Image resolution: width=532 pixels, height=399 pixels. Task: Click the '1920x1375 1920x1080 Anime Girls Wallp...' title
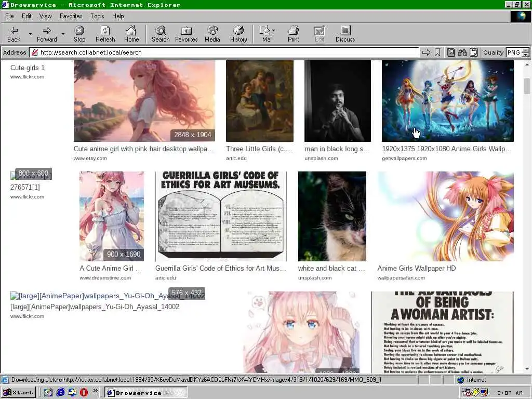pyautogui.click(x=446, y=149)
